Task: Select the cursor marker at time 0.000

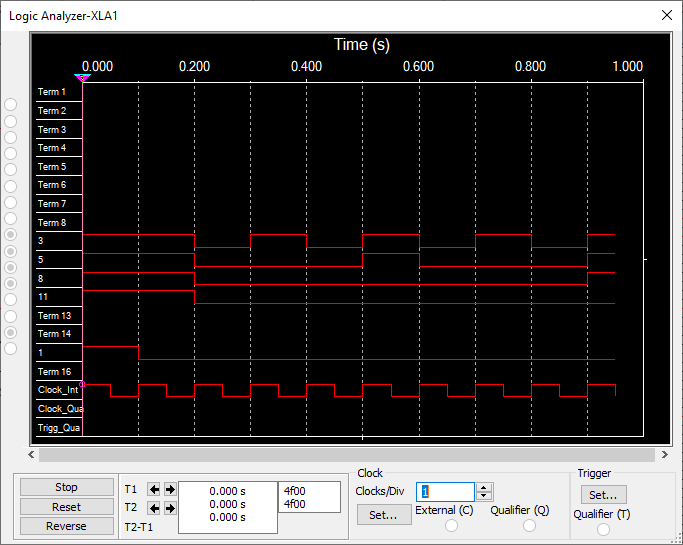Action: (x=82, y=78)
